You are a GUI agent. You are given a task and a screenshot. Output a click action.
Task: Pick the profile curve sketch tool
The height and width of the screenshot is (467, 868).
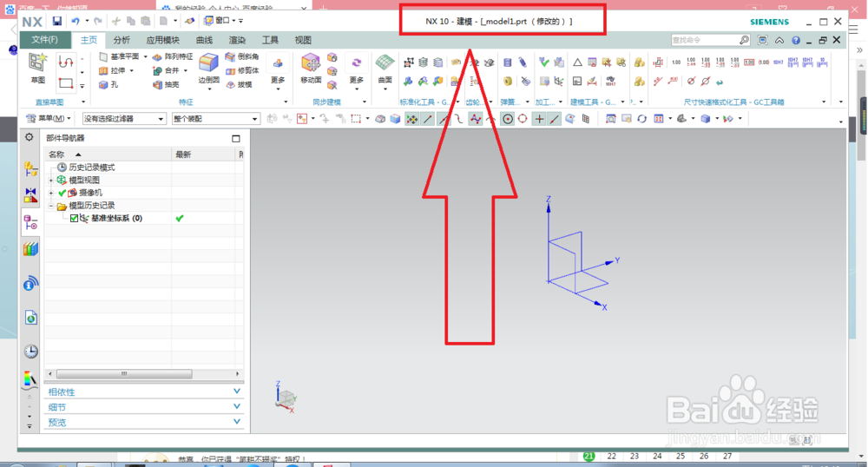(x=66, y=62)
